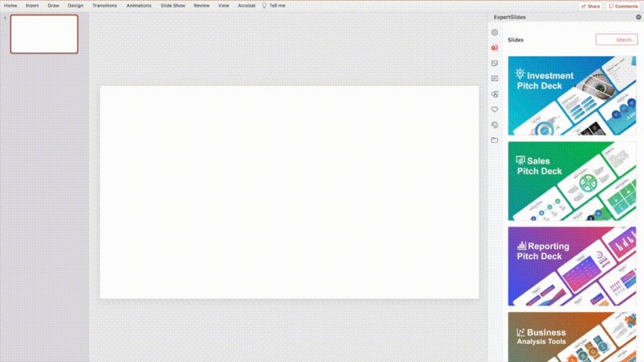Image resolution: width=644 pixels, height=362 pixels.
Task: Open the Transitions tab
Action: pyautogui.click(x=104, y=6)
